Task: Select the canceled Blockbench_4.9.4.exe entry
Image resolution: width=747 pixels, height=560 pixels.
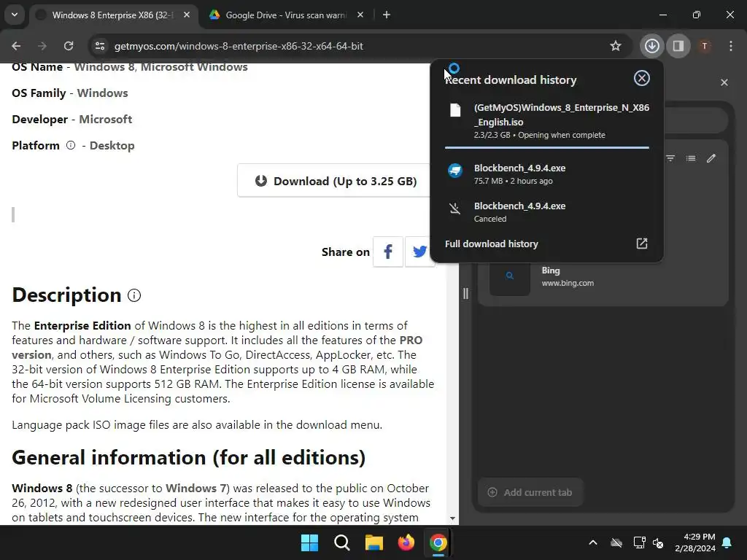Action: point(546,212)
